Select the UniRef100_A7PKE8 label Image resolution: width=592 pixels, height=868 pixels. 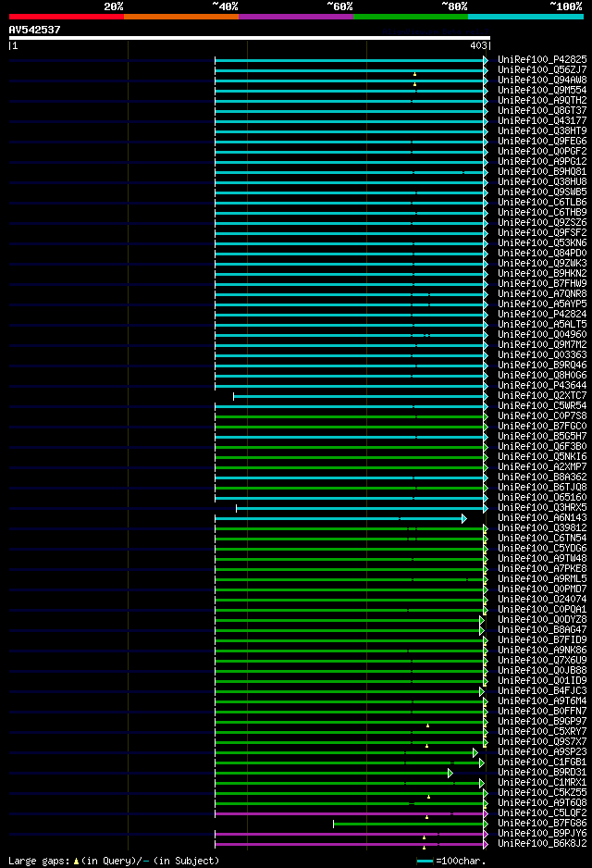[542, 569]
